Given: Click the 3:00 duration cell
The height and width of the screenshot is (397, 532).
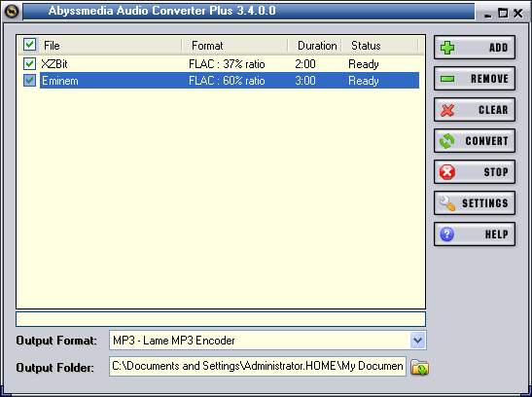Looking at the screenshot, I should tap(305, 81).
